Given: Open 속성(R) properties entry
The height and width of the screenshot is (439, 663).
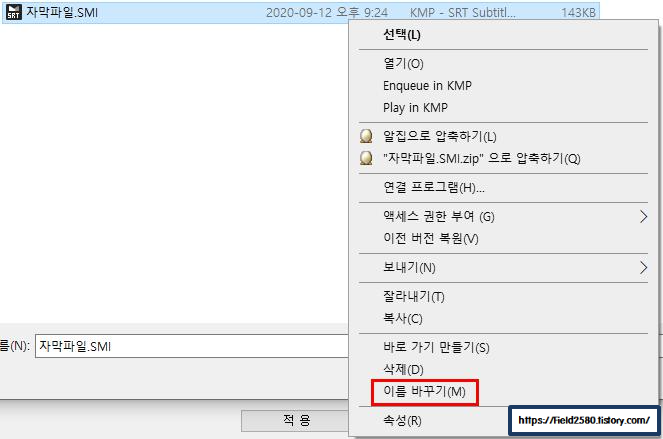Looking at the screenshot, I should point(402,420).
